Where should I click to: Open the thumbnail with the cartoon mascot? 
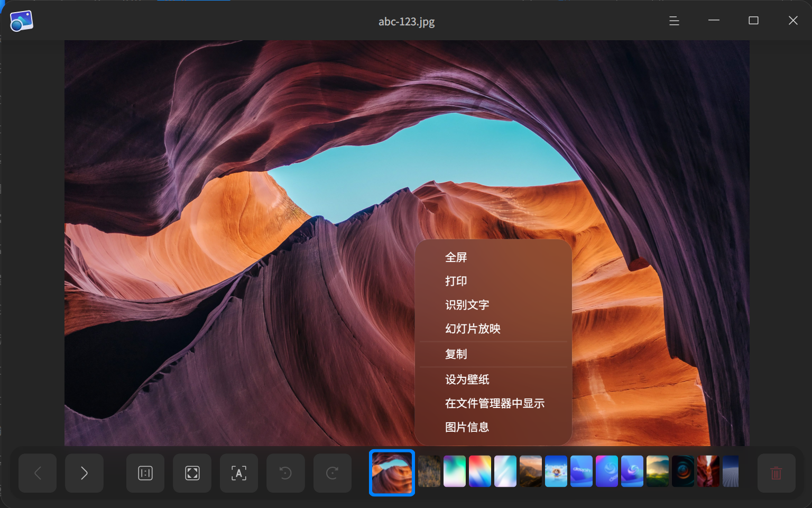pos(556,471)
